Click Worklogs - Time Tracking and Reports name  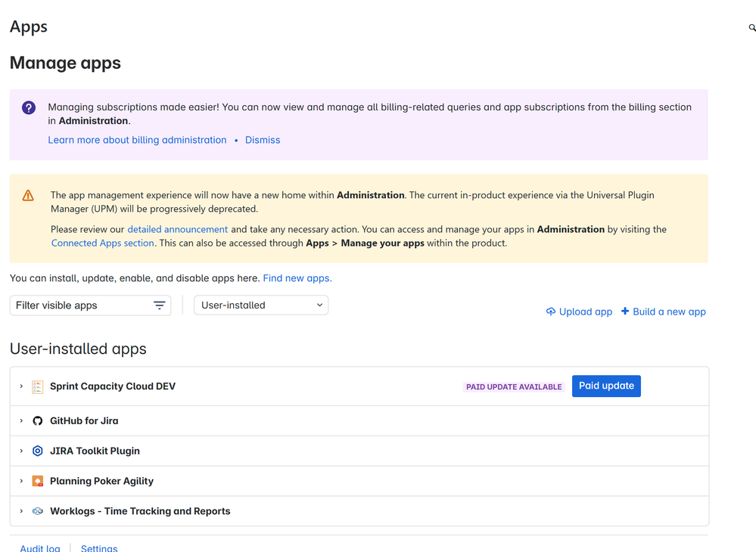[x=140, y=511]
